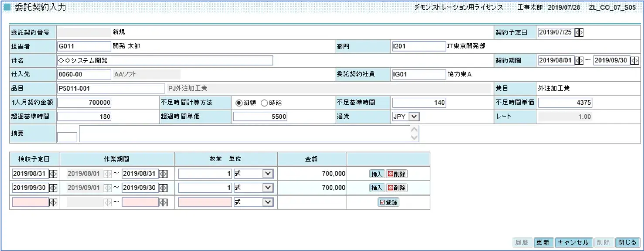Click 削除 button in second detail row
Screen dimensions: 644x251
[397, 188]
